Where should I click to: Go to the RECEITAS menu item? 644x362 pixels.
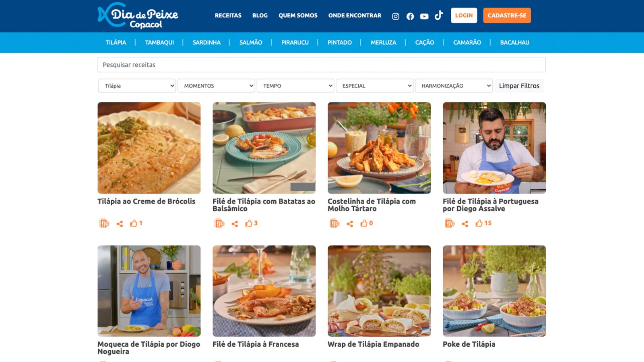[228, 15]
